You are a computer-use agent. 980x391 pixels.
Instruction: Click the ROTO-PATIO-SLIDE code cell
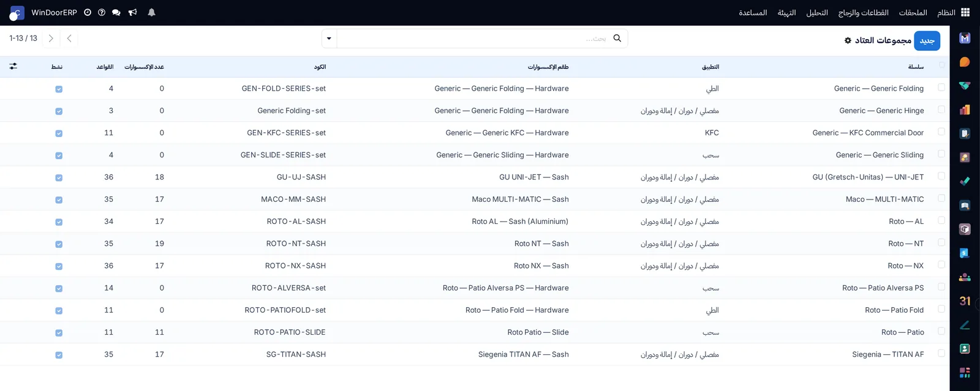[290, 332]
